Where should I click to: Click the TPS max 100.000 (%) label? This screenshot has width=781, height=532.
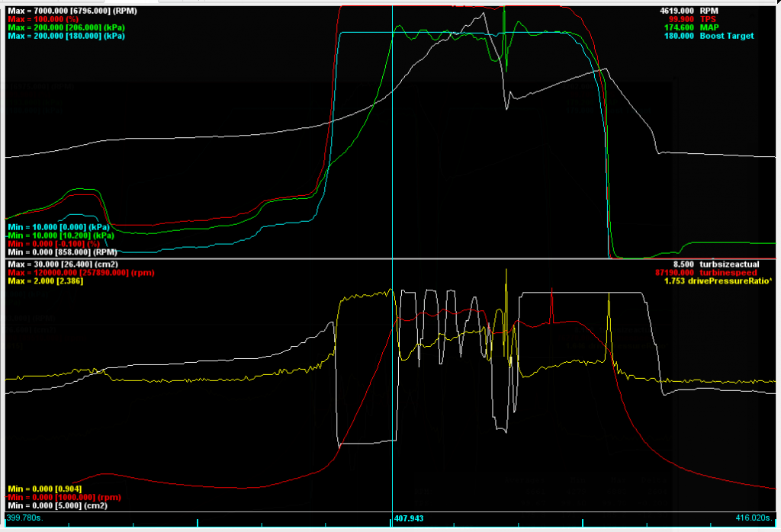point(43,19)
